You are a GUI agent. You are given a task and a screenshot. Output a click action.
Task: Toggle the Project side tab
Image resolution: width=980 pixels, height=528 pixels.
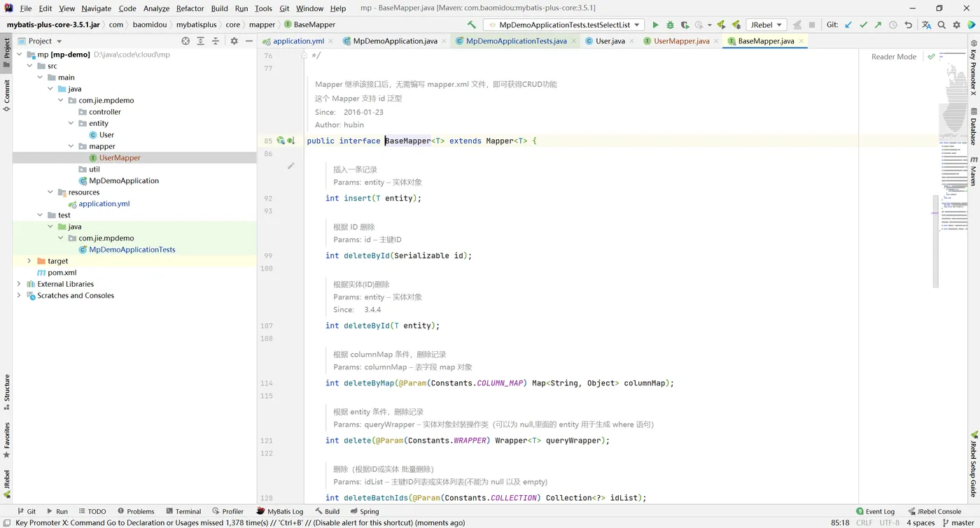(7, 52)
